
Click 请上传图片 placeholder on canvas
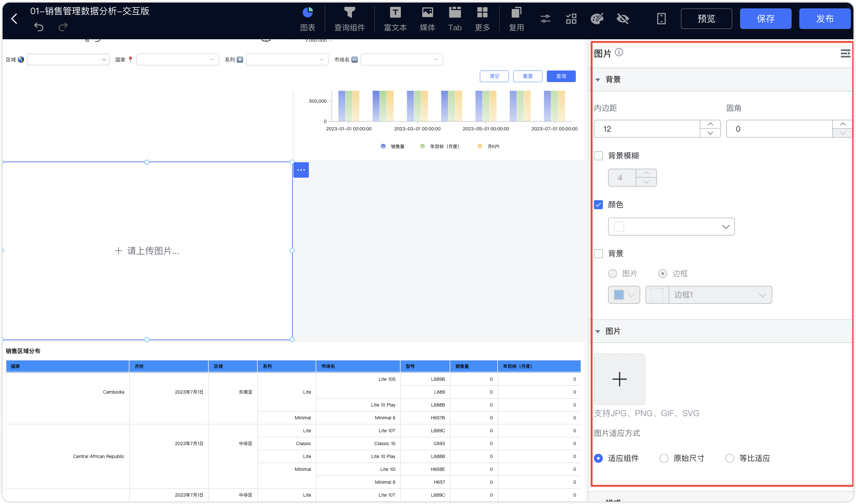point(147,251)
